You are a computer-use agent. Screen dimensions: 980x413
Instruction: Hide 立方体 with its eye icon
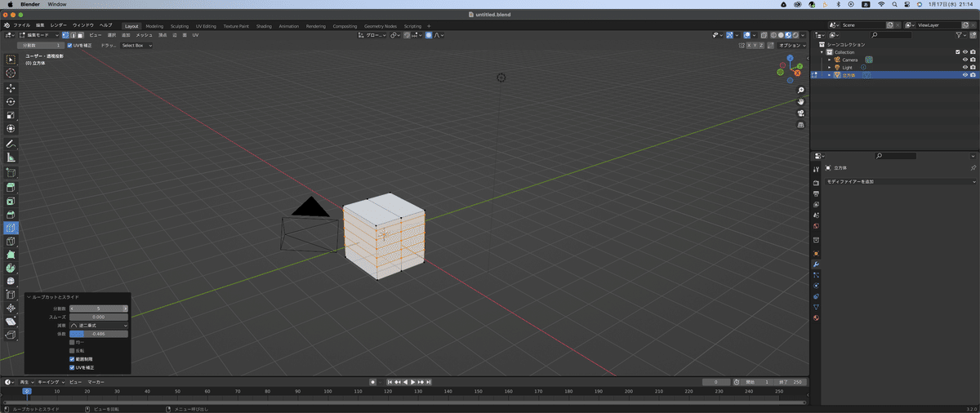(965, 74)
